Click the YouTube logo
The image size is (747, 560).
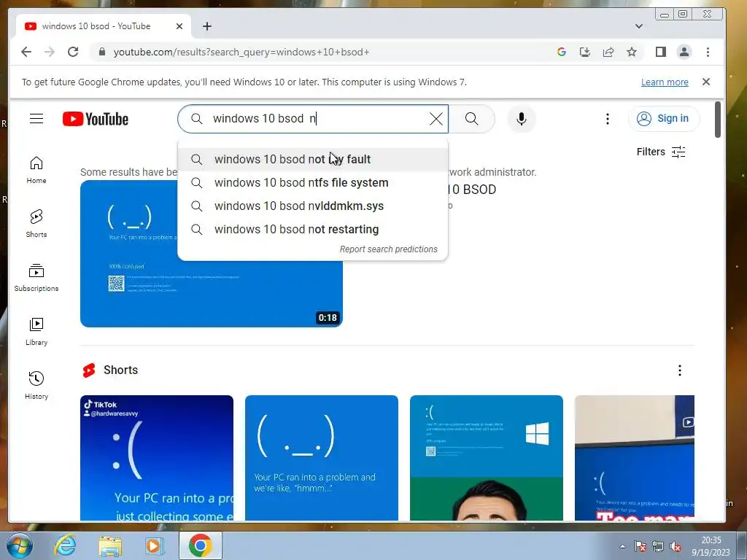(96, 119)
